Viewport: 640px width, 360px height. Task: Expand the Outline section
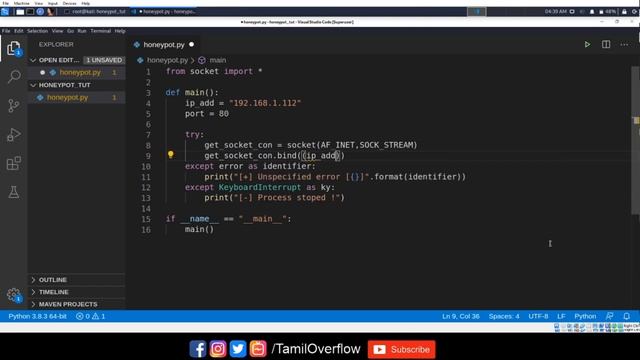pos(33,280)
